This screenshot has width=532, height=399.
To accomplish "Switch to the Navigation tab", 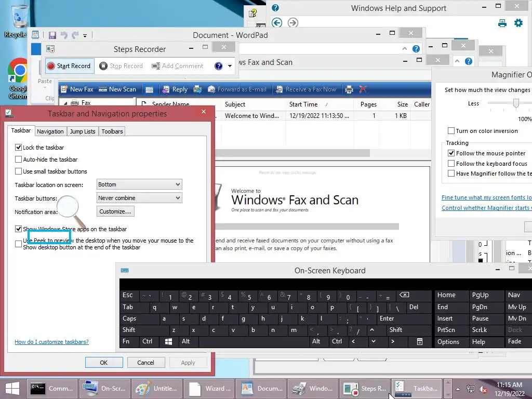I will [x=50, y=131].
